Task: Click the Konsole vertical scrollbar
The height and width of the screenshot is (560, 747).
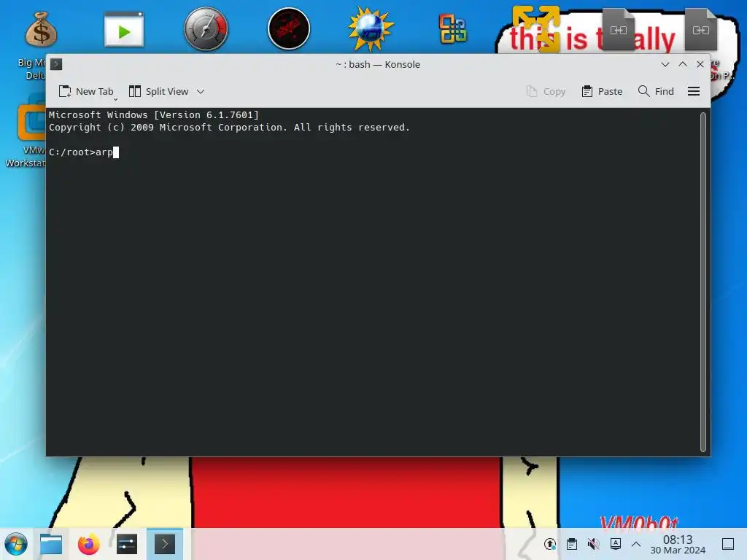Action: [x=703, y=281]
